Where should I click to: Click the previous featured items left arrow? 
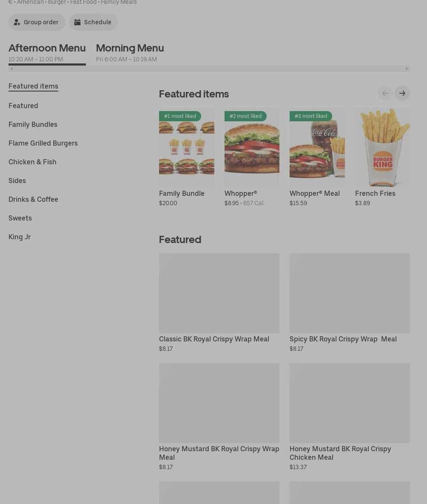tap(385, 93)
